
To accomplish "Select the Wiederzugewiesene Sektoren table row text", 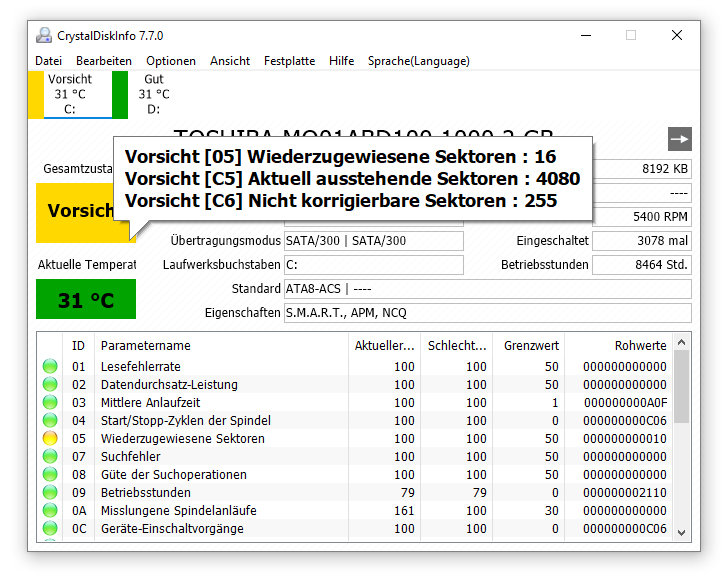I will pyautogui.click(x=183, y=439).
